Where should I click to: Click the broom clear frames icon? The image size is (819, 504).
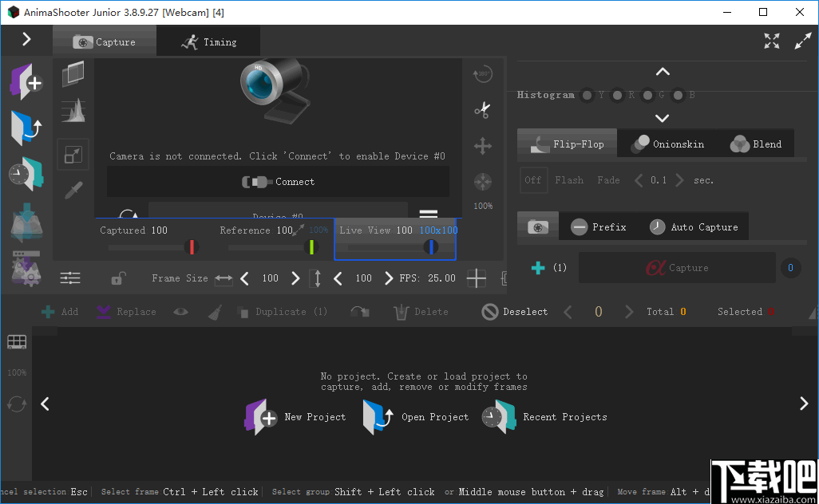tap(215, 312)
